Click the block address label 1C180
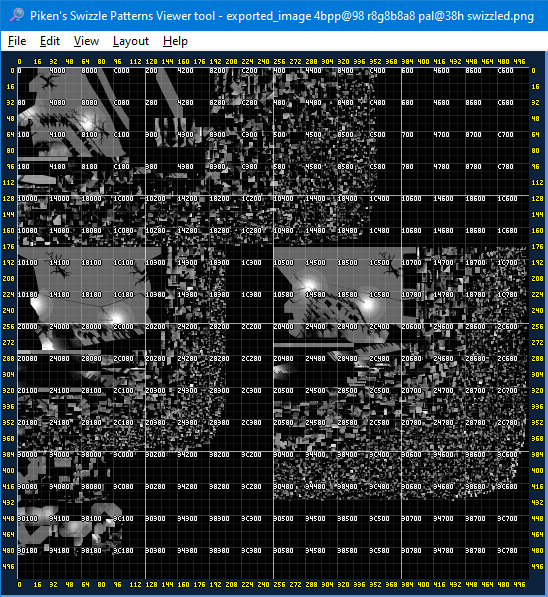This screenshot has width=548, height=597. [123, 295]
